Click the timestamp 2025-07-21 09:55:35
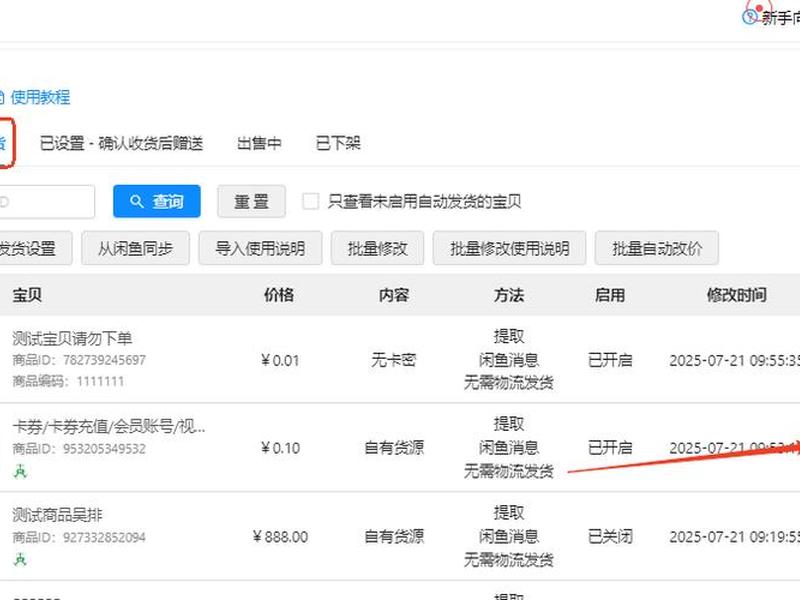 pos(735,361)
